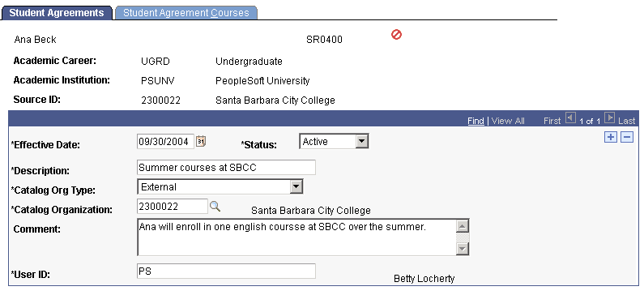Image resolution: width=644 pixels, height=295 pixels.
Task: Select the Student Agreements tab
Action: (57, 13)
